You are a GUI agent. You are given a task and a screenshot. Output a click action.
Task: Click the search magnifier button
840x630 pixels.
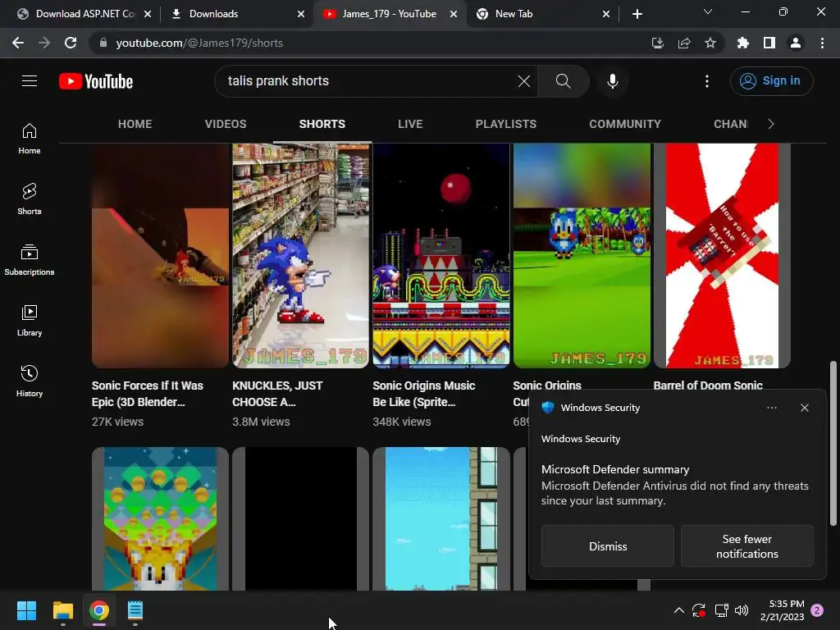pos(563,81)
